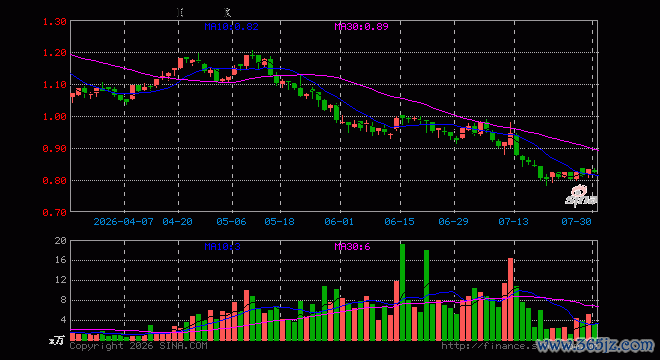Click the Copyright 2026 SINA.COM text
Screen dimensions: 660x360
(x=138, y=346)
